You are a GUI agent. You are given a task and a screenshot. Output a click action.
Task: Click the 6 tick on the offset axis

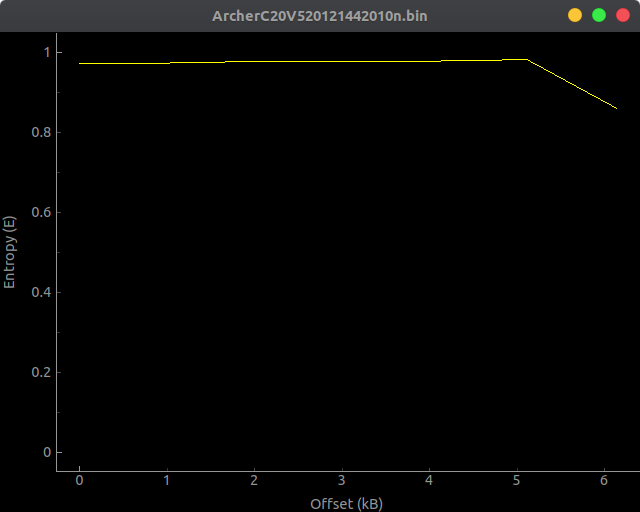604,481
